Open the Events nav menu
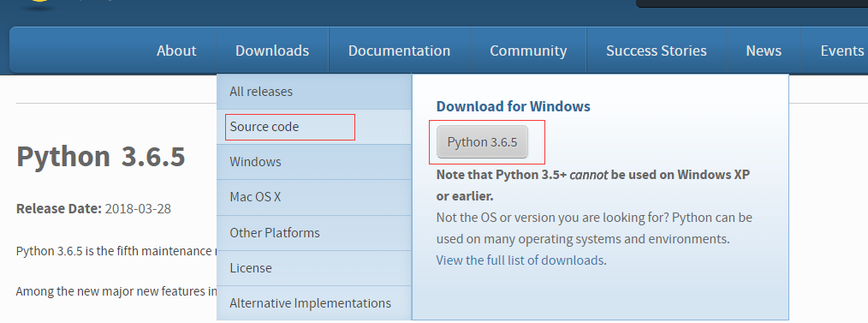 (841, 51)
